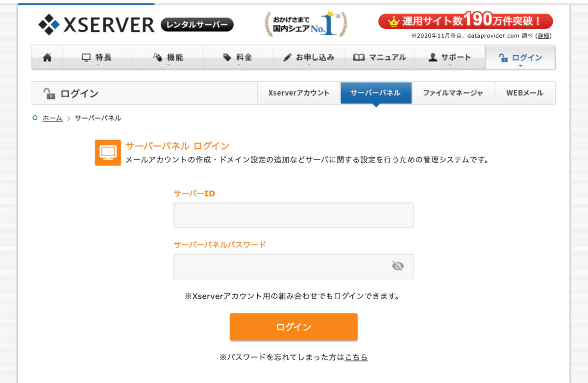
Task: Open the 特長 menu
Action: coord(98,58)
